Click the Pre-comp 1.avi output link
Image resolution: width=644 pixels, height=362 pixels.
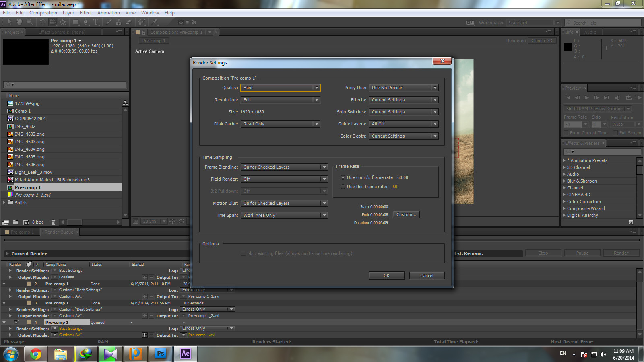tap(202, 335)
